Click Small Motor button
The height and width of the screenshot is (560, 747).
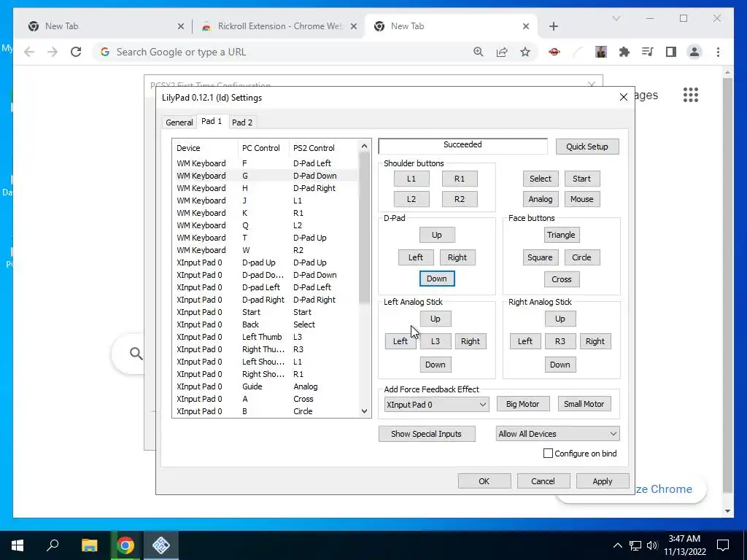click(584, 404)
